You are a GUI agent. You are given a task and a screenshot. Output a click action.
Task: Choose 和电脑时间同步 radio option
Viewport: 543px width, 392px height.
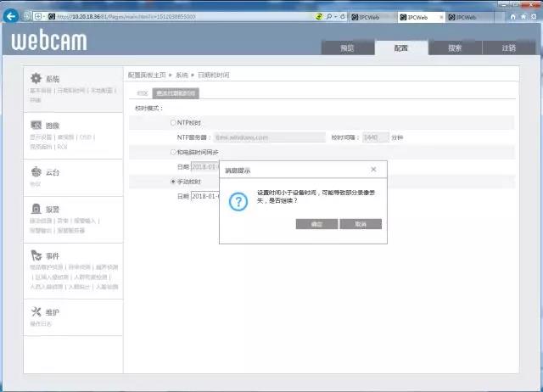pos(174,152)
